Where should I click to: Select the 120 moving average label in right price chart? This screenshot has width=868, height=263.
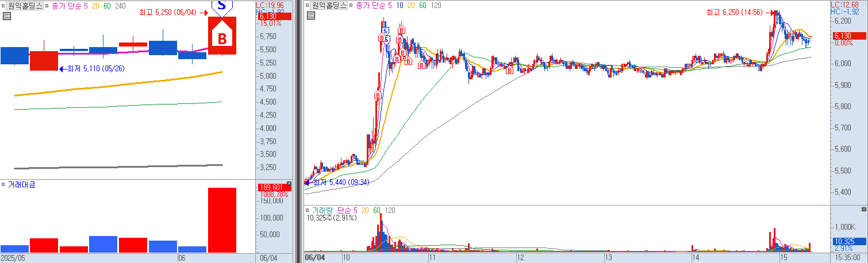pos(436,6)
